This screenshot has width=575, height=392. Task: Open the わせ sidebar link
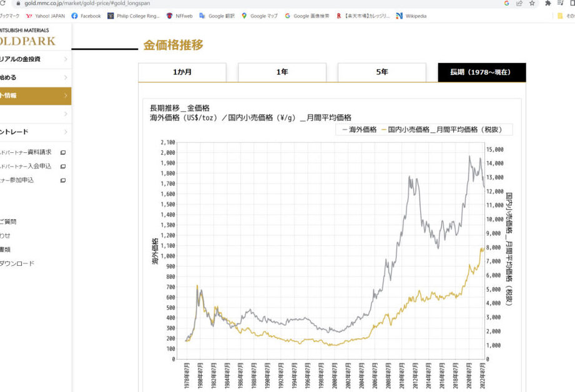tap(5, 235)
